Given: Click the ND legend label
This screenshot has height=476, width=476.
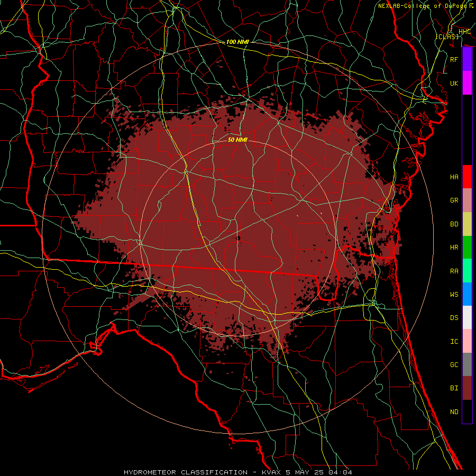Looking at the screenshot, I should (x=454, y=412).
